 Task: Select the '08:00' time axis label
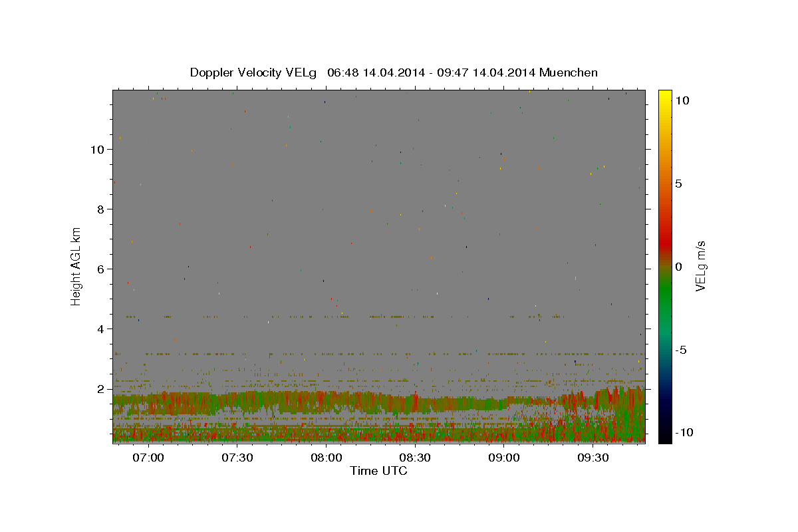(327, 458)
